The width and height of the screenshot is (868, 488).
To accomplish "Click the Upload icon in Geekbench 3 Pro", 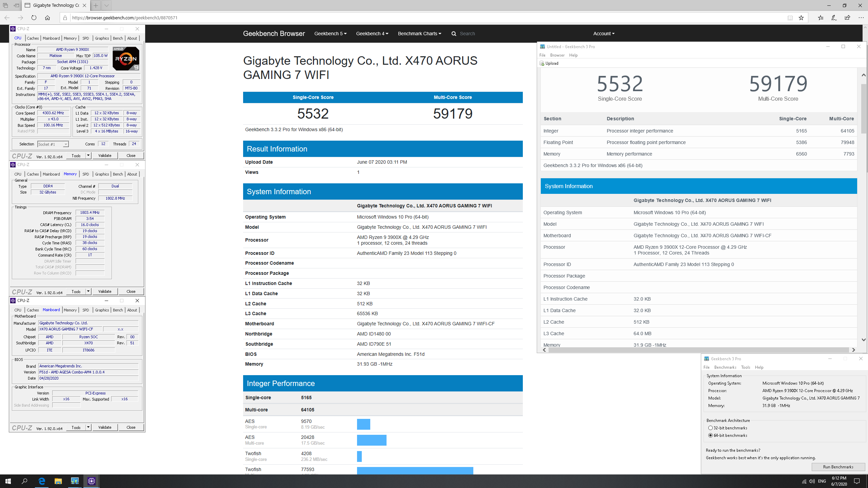I will coord(542,63).
